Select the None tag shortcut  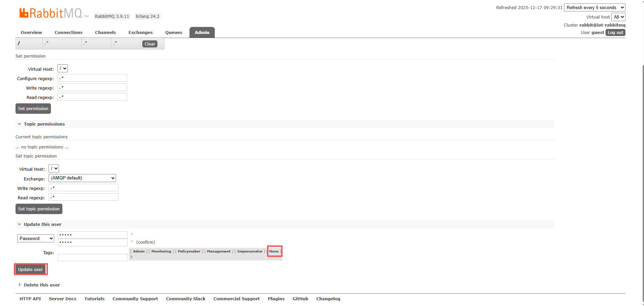(x=274, y=251)
